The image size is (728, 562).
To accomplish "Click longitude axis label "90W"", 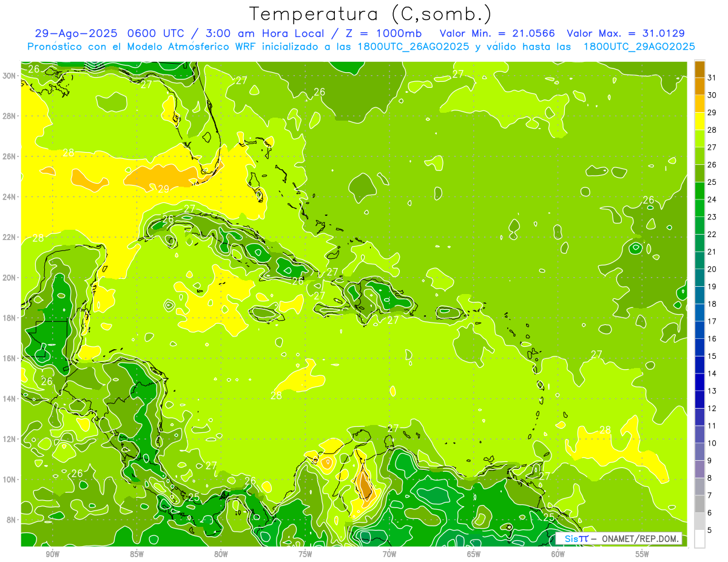I will [x=52, y=554].
